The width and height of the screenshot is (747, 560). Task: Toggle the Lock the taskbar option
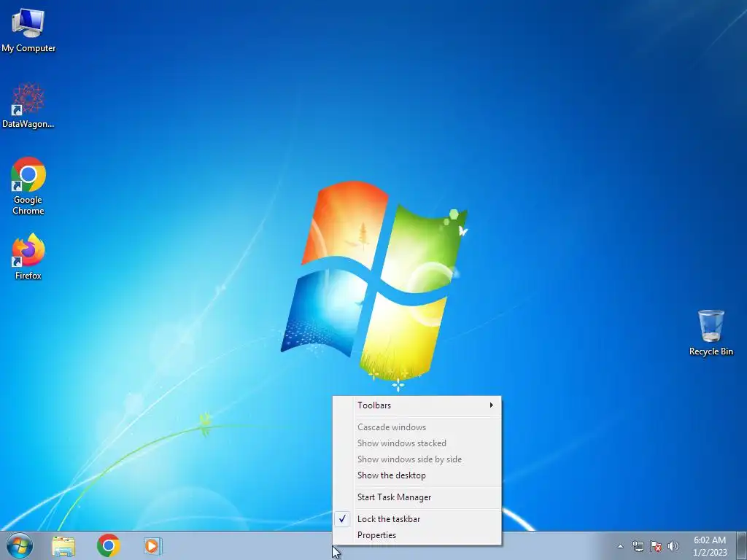pos(417,519)
